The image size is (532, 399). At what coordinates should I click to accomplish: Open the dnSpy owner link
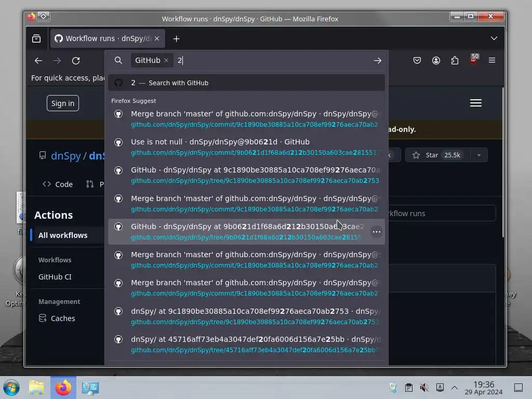(66, 156)
